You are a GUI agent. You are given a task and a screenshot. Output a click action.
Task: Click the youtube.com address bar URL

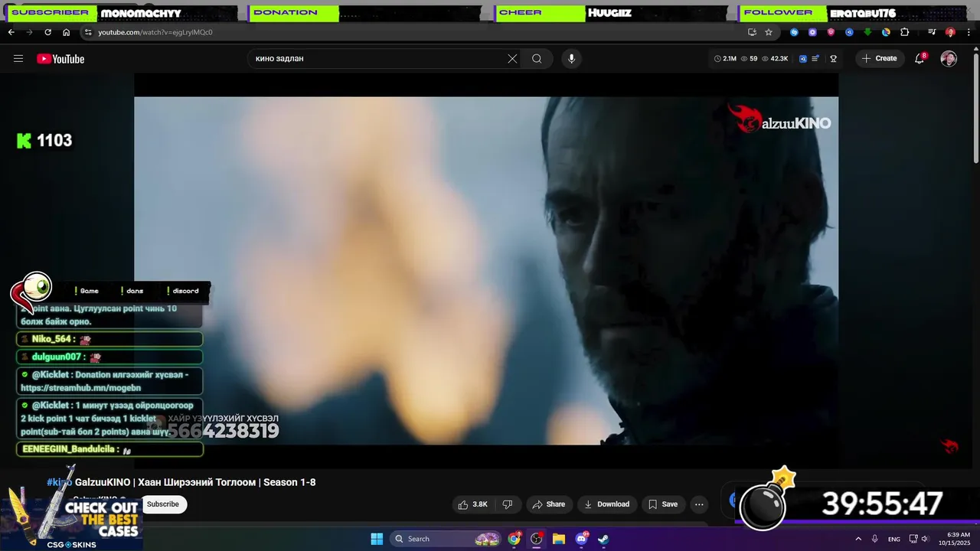[x=155, y=32]
